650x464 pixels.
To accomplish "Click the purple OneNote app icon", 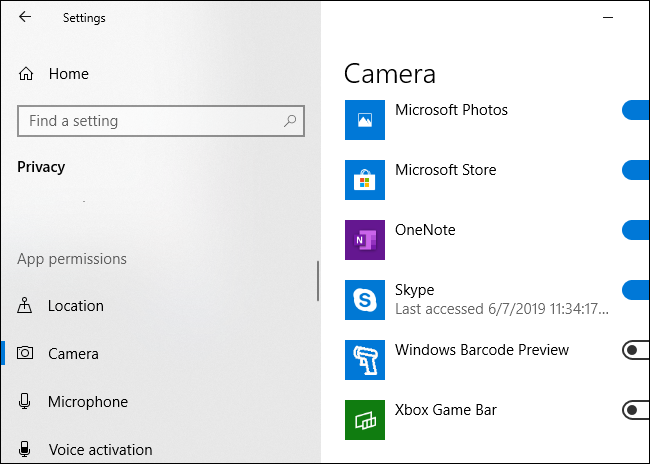I will (x=364, y=240).
